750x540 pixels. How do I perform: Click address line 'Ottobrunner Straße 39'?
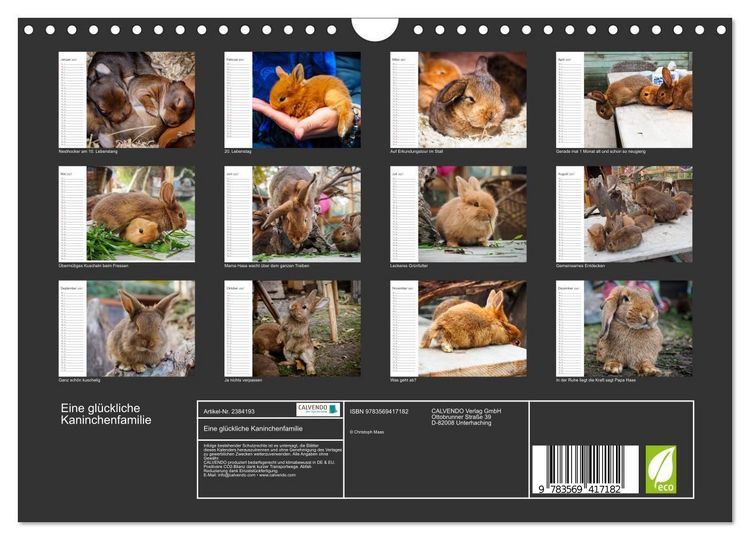461,417
